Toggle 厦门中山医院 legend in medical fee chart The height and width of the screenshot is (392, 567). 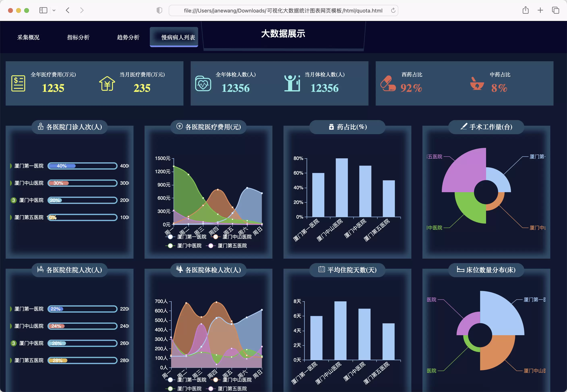point(231,237)
